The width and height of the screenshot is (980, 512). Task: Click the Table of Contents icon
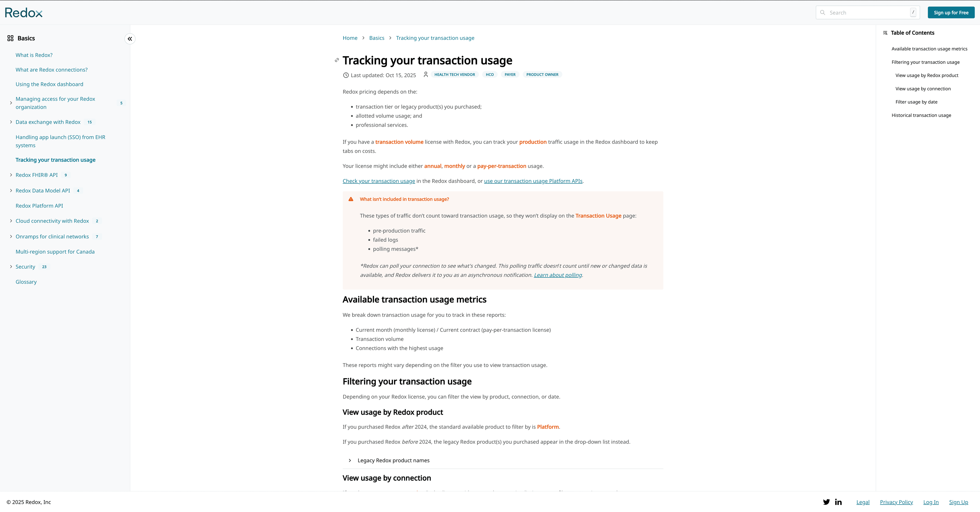(x=885, y=33)
